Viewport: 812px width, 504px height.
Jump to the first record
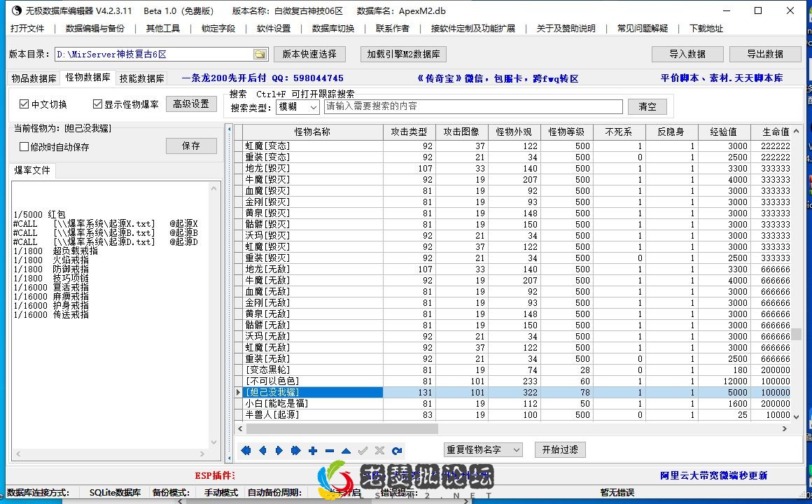(x=245, y=450)
